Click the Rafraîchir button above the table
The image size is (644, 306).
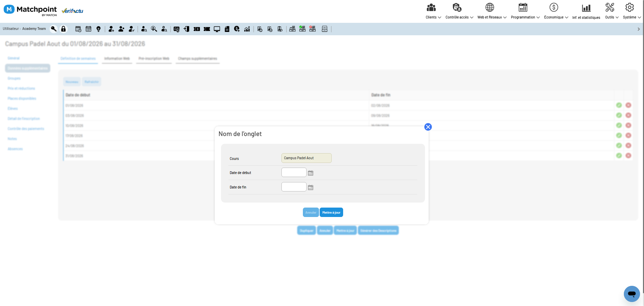(x=92, y=82)
